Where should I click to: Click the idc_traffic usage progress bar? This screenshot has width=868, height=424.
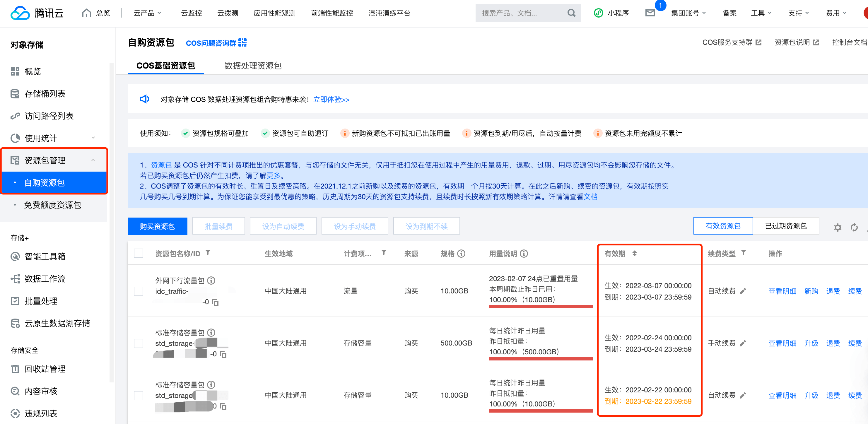[x=541, y=306]
